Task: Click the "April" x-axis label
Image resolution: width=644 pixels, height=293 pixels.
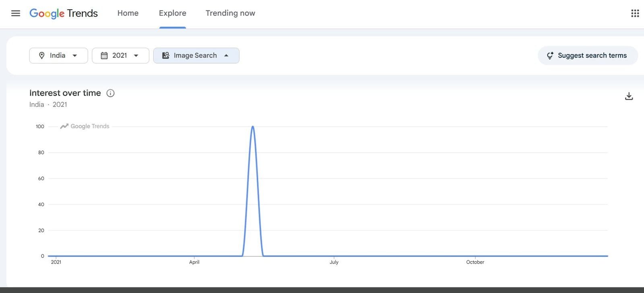Action: click(x=194, y=262)
